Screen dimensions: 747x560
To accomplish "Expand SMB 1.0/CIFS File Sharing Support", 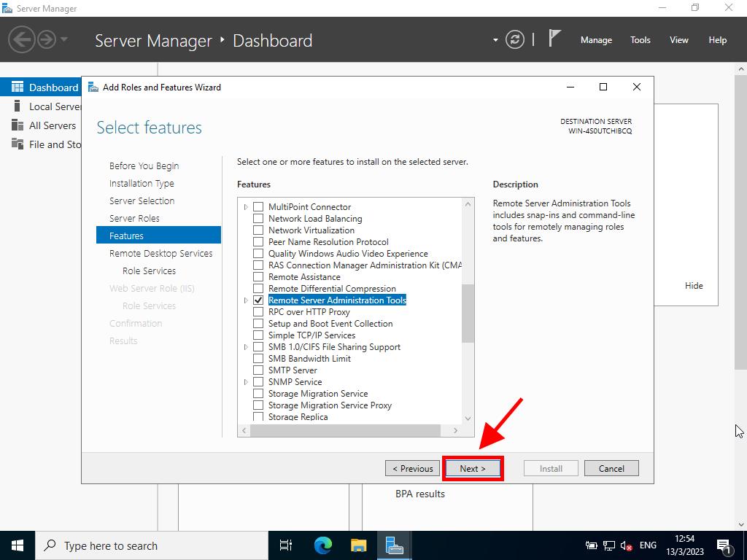I will (246, 347).
